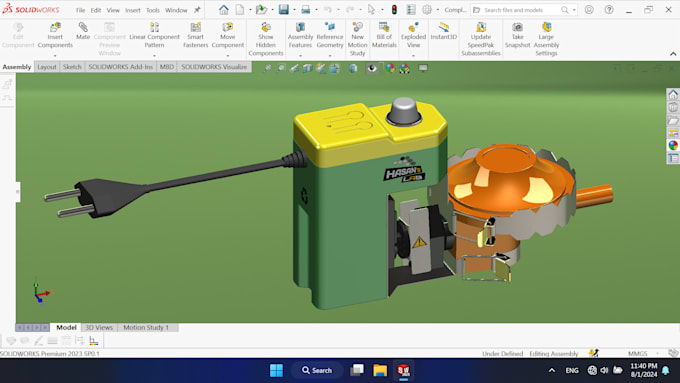Toggle Hide/Show Items eye icon
This screenshot has height=383, width=680.
pyautogui.click(x=372, y=68)
